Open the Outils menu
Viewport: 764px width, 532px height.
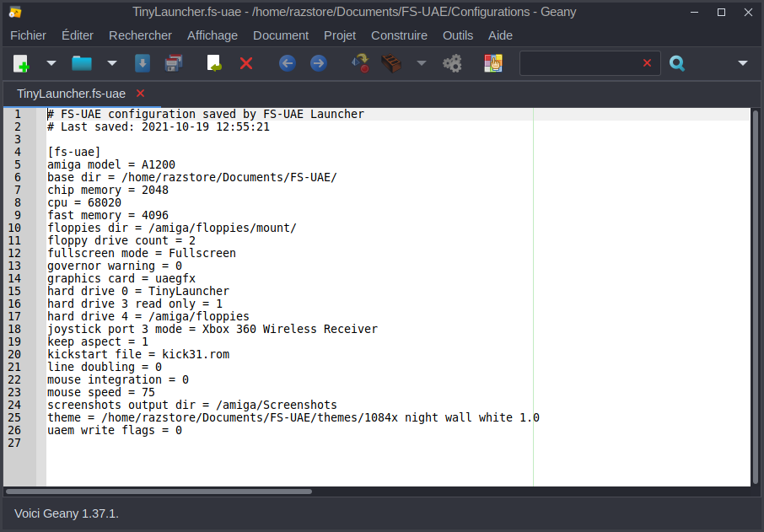(x=458, y=35)
